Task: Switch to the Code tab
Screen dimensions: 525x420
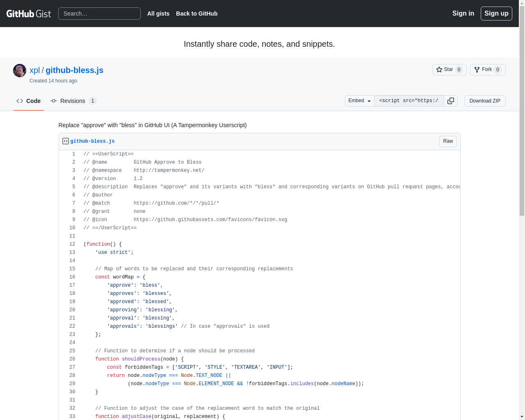Action: pos(29,101)
